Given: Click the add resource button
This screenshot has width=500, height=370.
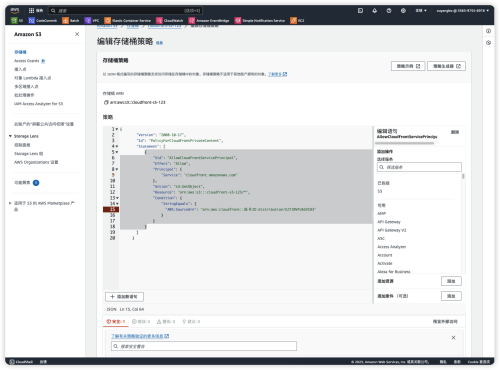Looking at the screenshot, I should click(x=451, y=281).
